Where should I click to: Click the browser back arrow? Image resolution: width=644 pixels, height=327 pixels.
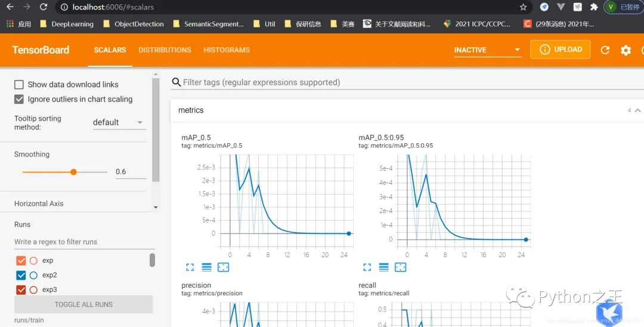coord(10,7)
